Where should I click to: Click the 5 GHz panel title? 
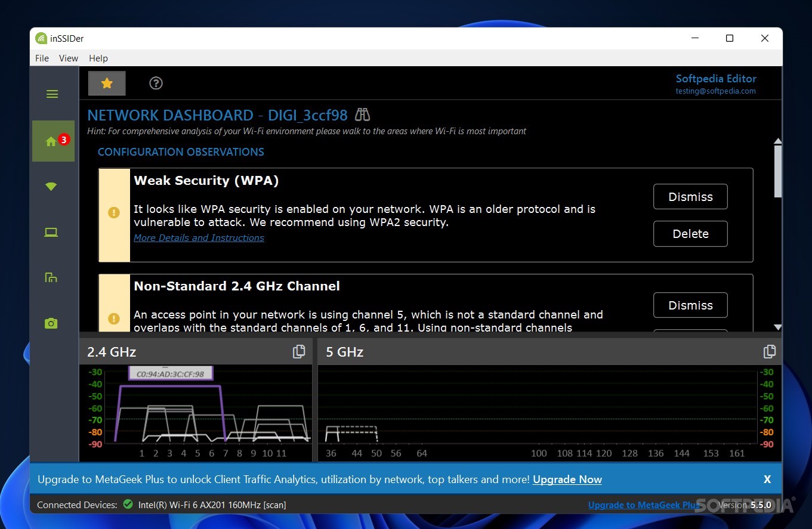click(345, 352)
